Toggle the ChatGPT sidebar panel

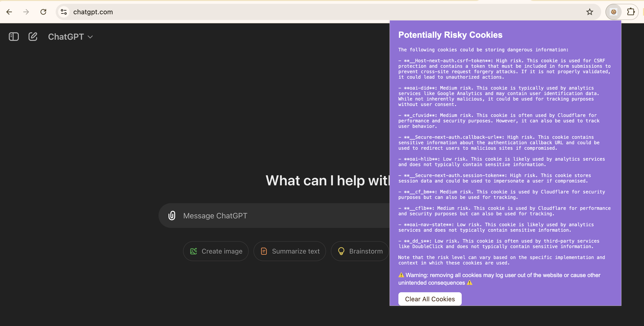coord(14,37)
